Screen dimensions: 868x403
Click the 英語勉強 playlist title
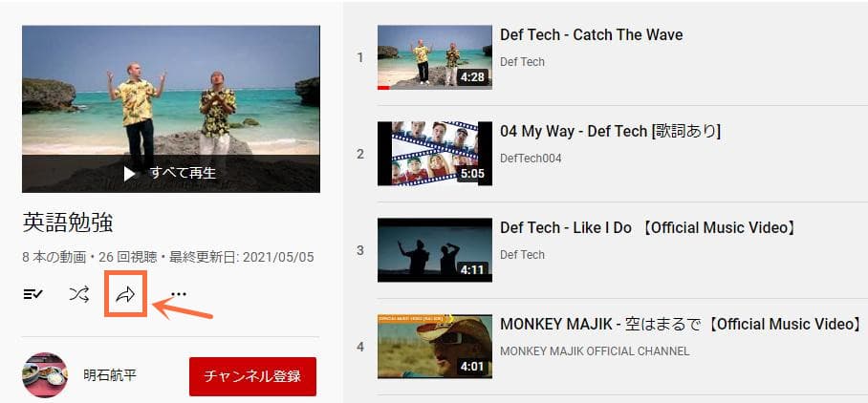[68, 223]
